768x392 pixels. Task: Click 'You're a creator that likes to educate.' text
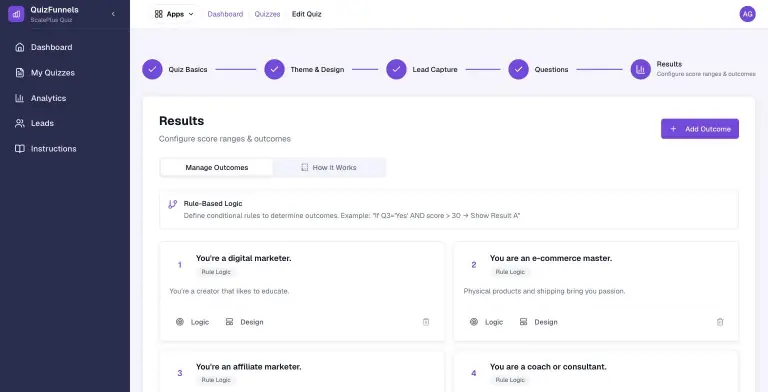click(x=229, y=291)
